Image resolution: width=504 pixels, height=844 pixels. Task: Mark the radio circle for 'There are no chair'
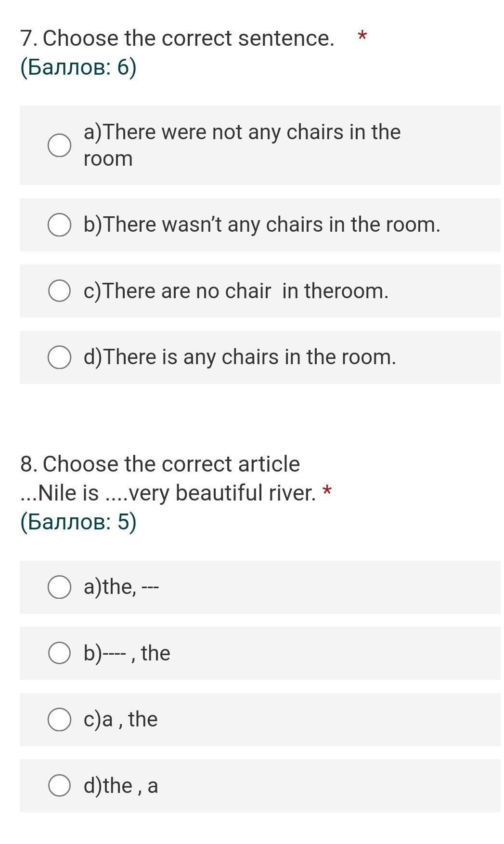(x=60, y=291)
